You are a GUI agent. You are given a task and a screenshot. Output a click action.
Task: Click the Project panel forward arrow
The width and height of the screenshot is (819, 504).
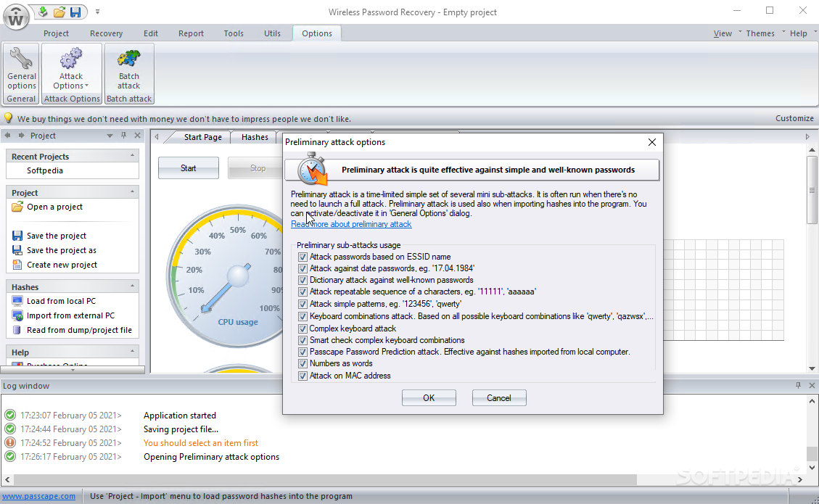(x=22, y=136)
